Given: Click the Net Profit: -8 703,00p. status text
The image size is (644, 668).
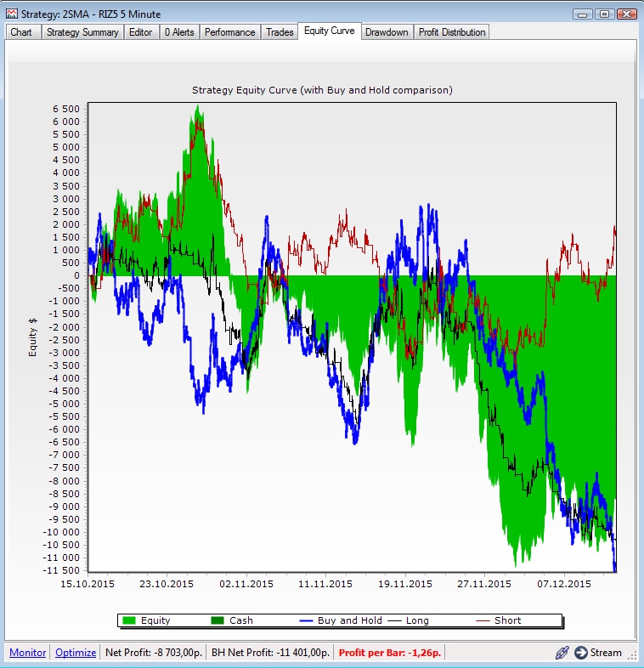Looking at the screenshot, I should 154,652.
